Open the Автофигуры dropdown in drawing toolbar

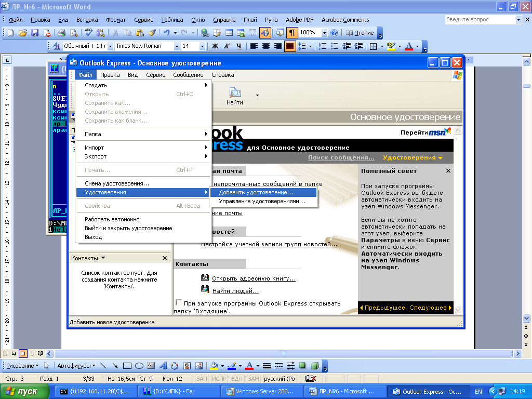click(x=76, y=366)
